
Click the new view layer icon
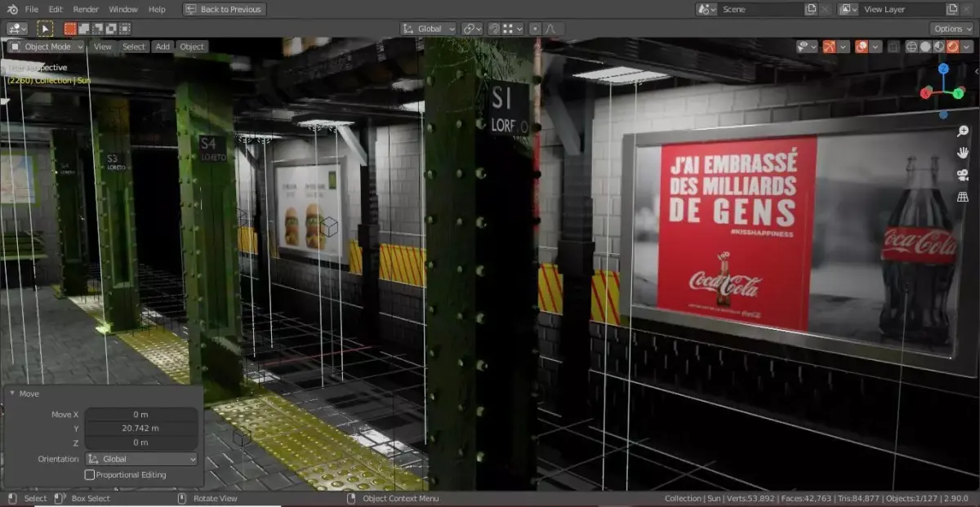(952, 9)
